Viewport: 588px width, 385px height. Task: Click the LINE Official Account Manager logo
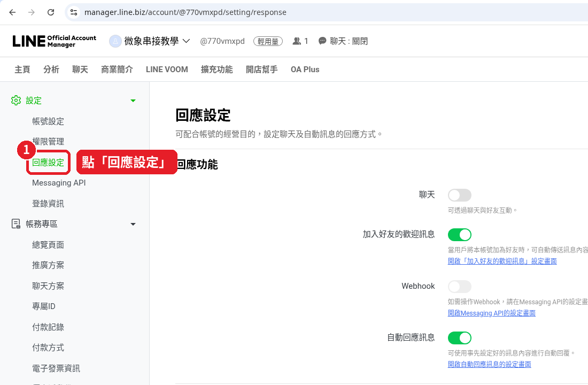55,41
